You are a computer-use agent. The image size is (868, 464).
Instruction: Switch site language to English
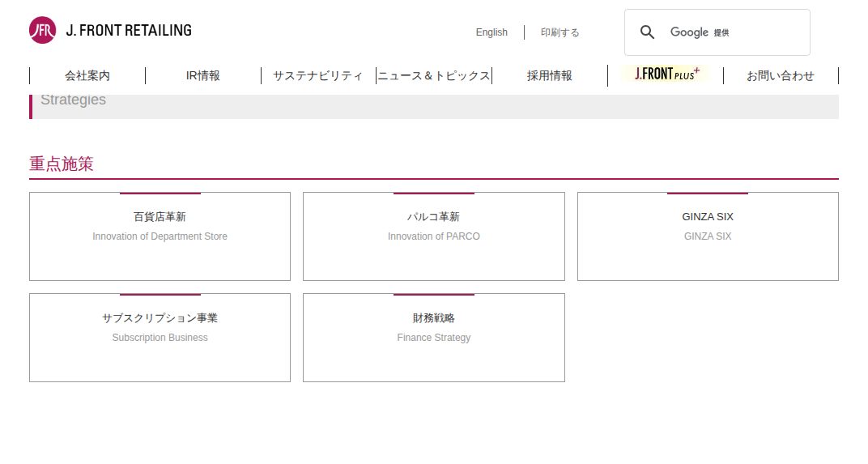[491, 32]
